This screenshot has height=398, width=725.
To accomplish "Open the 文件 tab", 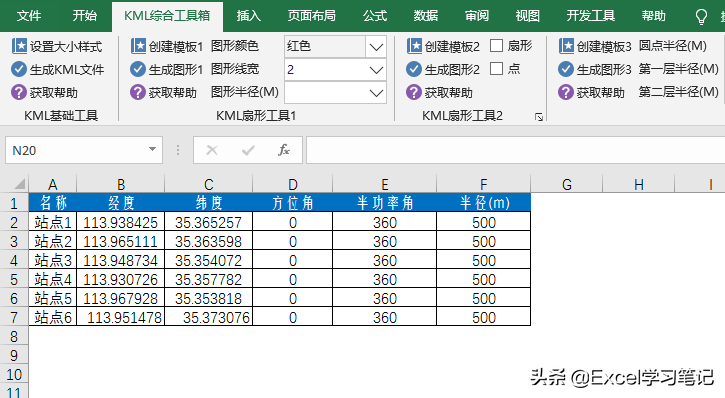I will click(29, 16).
